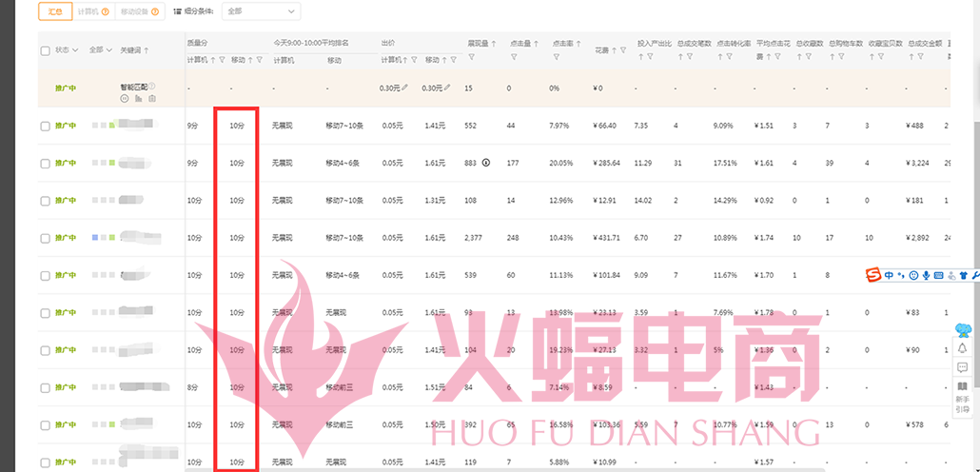
Task: Toggle Sogou 中 Chinese/English mode
Action: pos(890,275)
